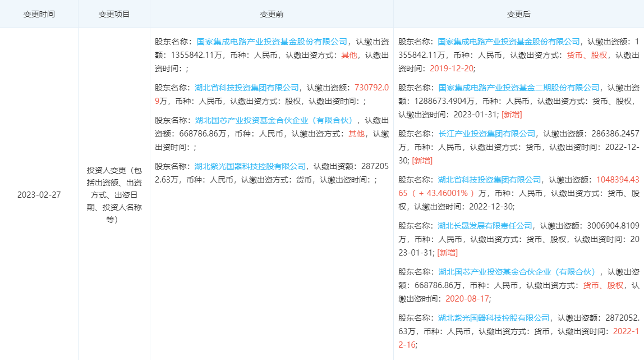Click the ( + 43.46001% ) increase value
The width and height of the screenshot is (644, 360).
[x=443, y=193]
